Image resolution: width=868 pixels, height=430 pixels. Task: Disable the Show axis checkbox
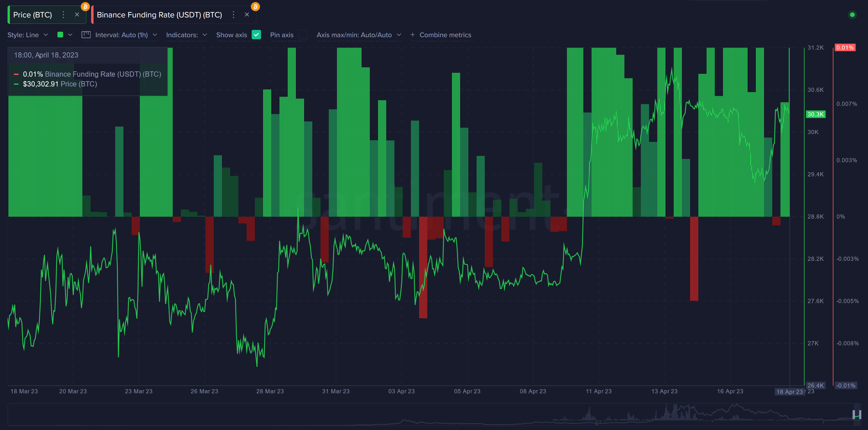(x=256, y=34)
